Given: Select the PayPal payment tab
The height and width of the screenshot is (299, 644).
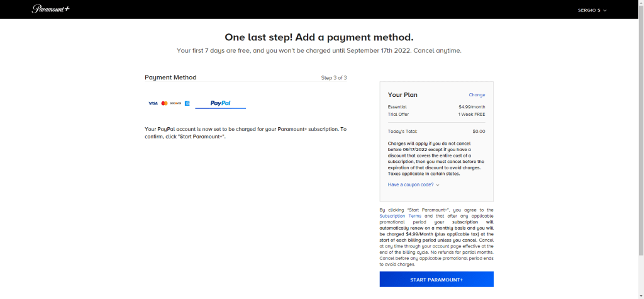Looking at the screenshot, I should pyautogui.click(x=220, y=103).
